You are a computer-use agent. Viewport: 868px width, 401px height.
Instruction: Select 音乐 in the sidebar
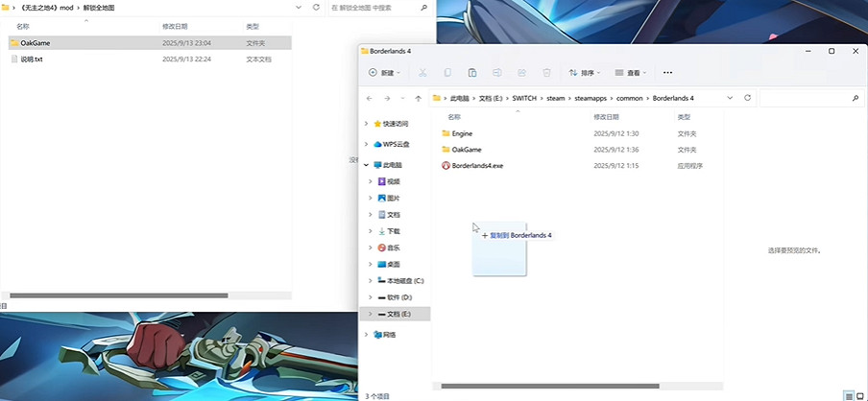(x=389, y=248)
